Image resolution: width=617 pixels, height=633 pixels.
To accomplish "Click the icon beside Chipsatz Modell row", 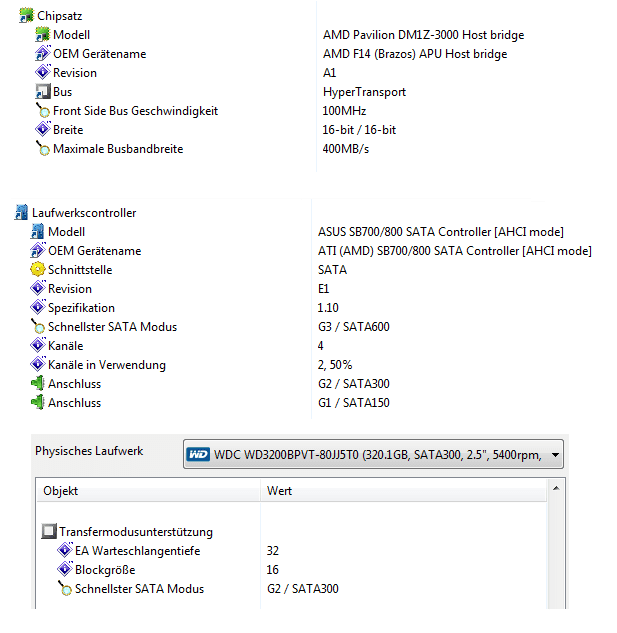I will tap(42, 34).
